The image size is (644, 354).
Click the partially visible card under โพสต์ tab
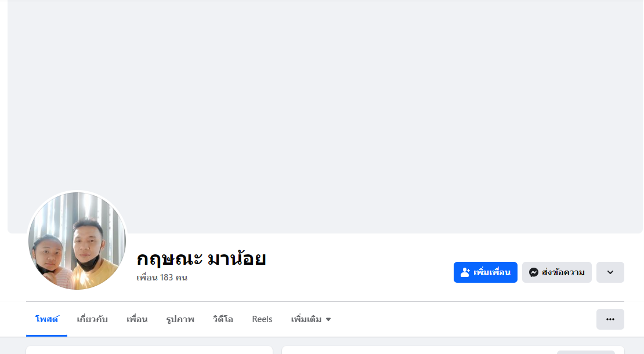click(x=149, y=350)
